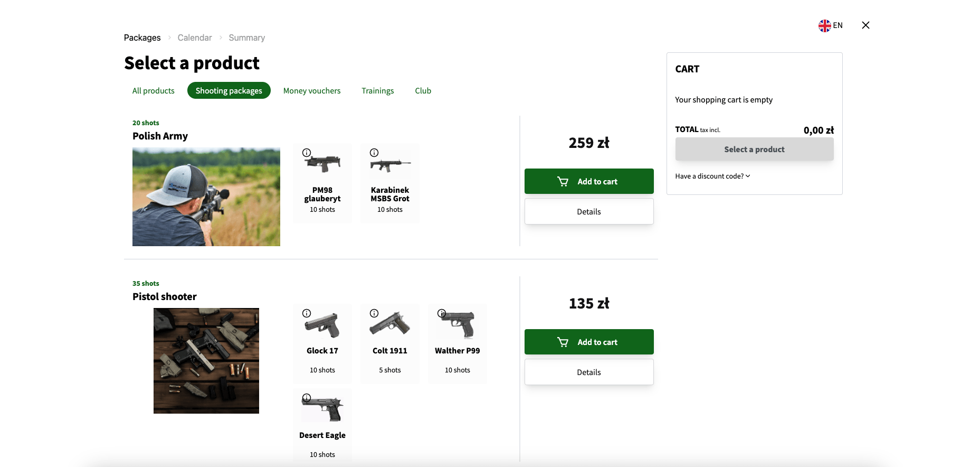Screen dimensions: 980x467
Task: Add Polish Army package to cart
Action: coord(589,181)
